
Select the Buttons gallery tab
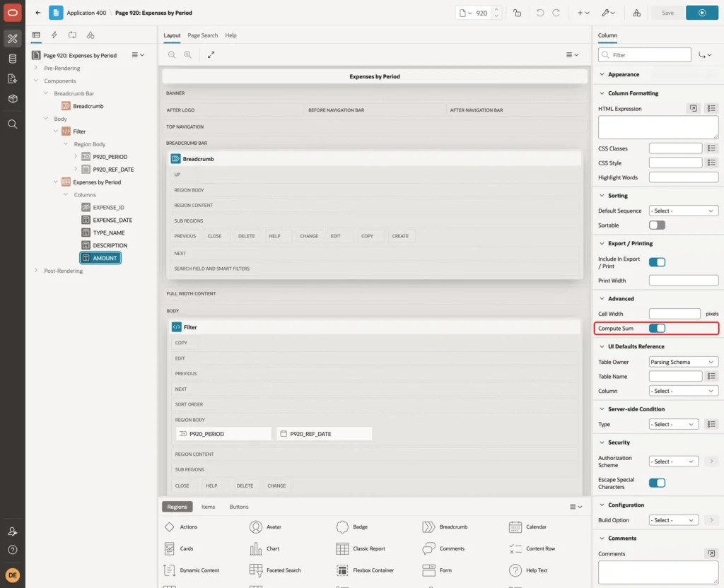coord(239,507)
